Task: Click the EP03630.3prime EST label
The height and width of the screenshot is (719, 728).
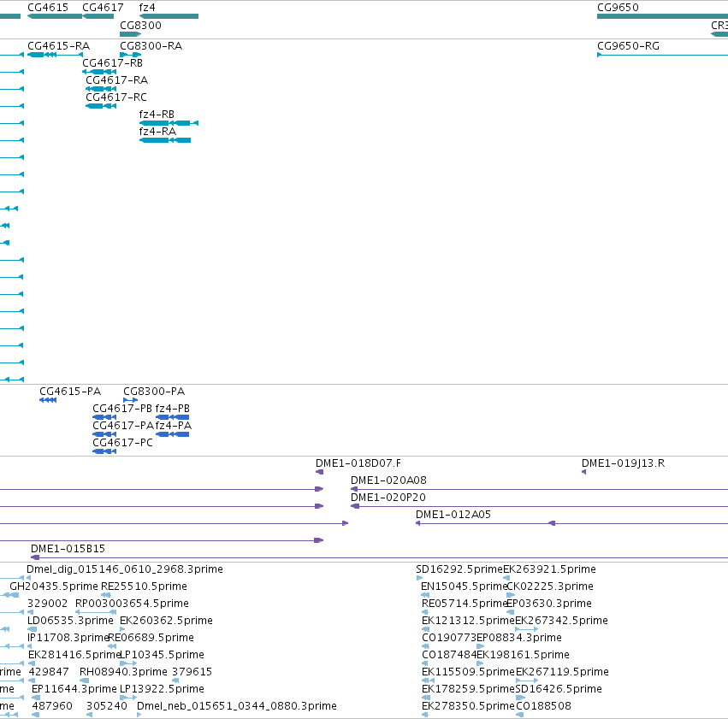Action: tap(549, 604)
